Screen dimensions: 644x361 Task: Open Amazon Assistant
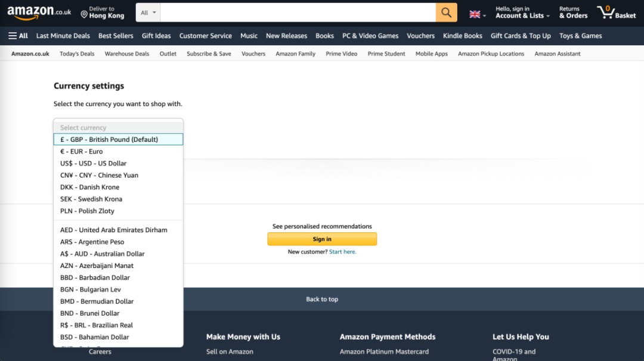click(558, 54)
